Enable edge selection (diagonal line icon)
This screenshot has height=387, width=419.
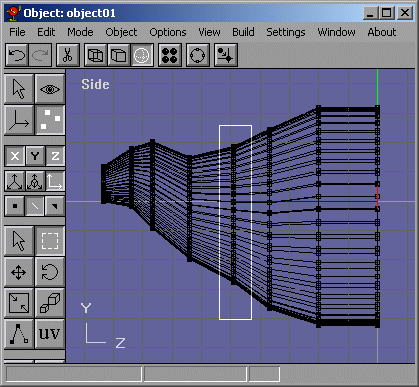(x=35, y=206)
